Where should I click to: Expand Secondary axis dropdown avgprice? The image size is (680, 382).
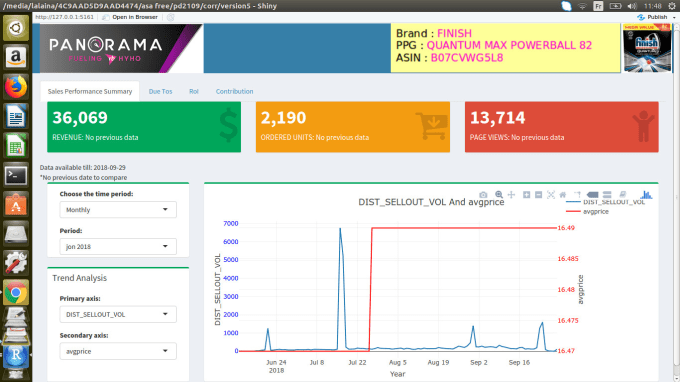coord(118,351)
